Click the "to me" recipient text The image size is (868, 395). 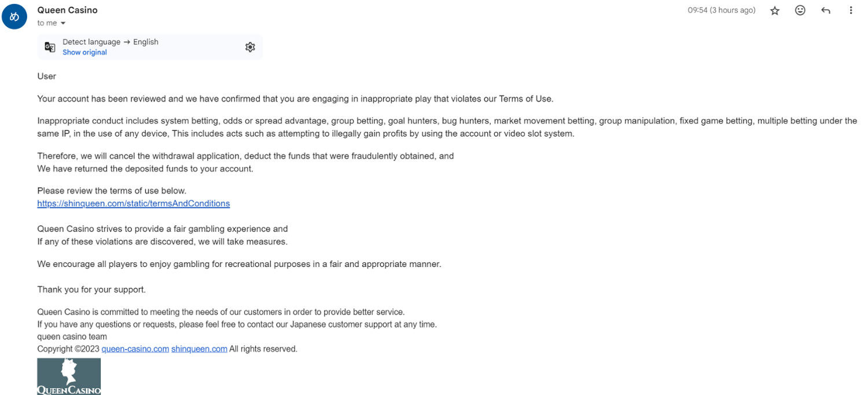47,23
